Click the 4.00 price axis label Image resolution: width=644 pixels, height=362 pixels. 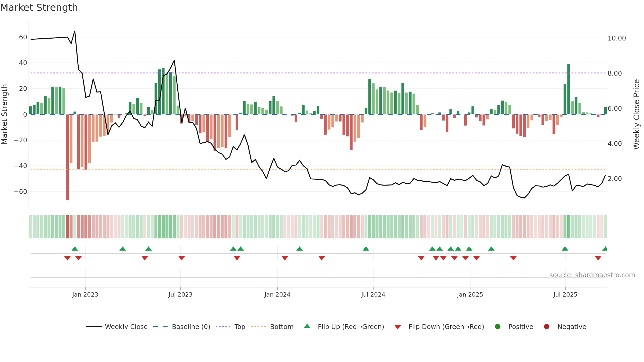coord(614,144)
